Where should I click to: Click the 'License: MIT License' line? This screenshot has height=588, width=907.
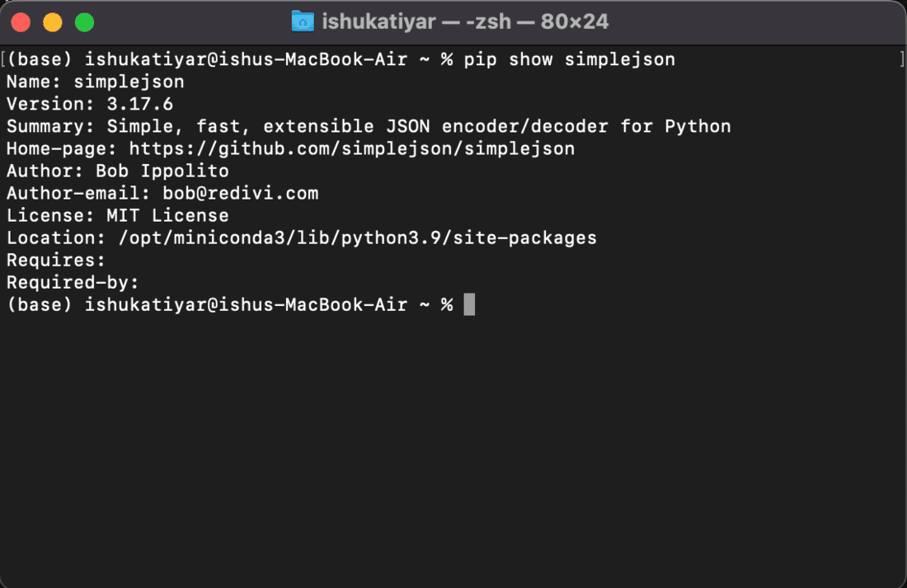(117, 216)
